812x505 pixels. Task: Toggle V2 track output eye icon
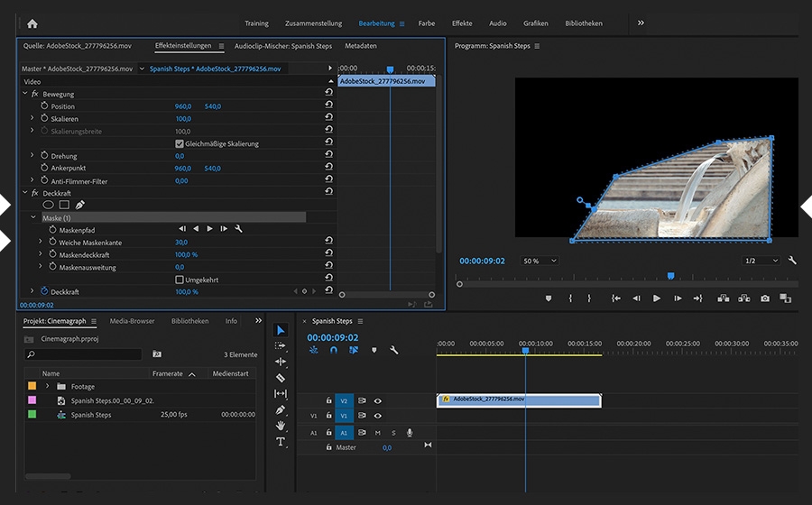(x=377, y=400)
